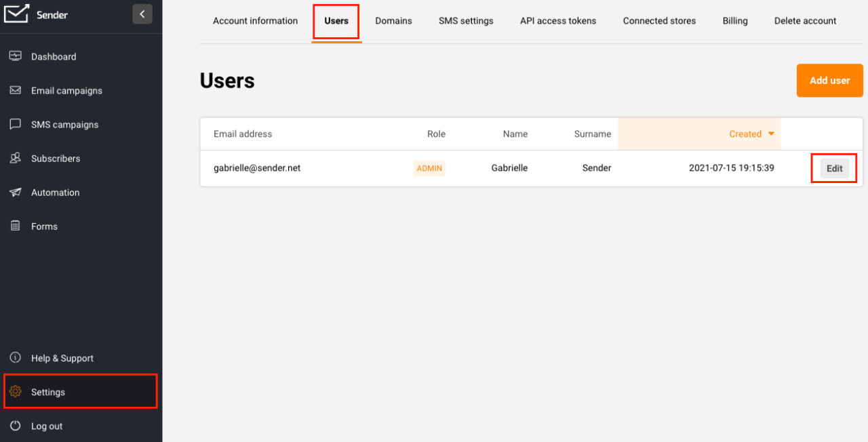Open Help & Support
Viewport: 868px width, 442px height.
(16, 358)
